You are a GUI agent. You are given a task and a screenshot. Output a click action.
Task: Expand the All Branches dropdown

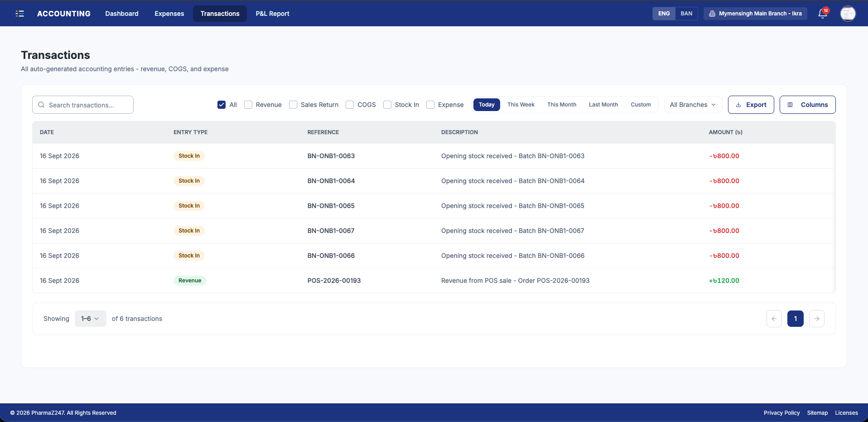click(x=693, y=105)
